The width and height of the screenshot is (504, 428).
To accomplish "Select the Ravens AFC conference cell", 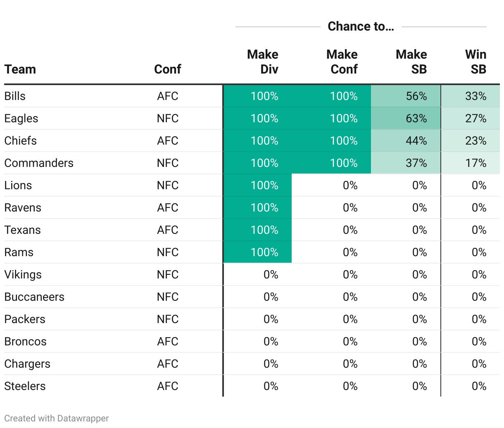I will (x=168, y=208).
